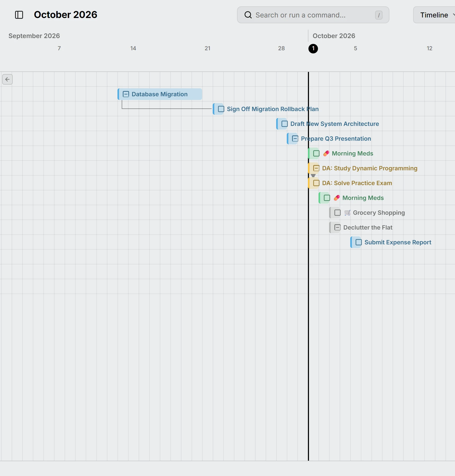
Task: Open the Database Migration task
Action: tap(160, 94)
